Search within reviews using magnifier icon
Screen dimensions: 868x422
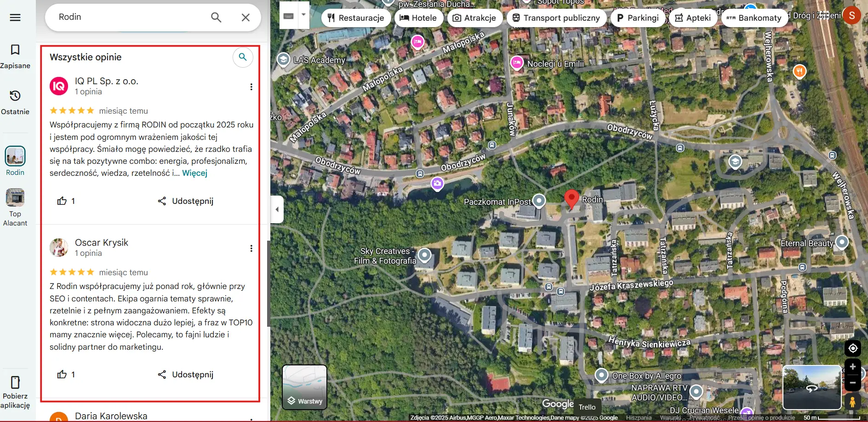[243, 57]
